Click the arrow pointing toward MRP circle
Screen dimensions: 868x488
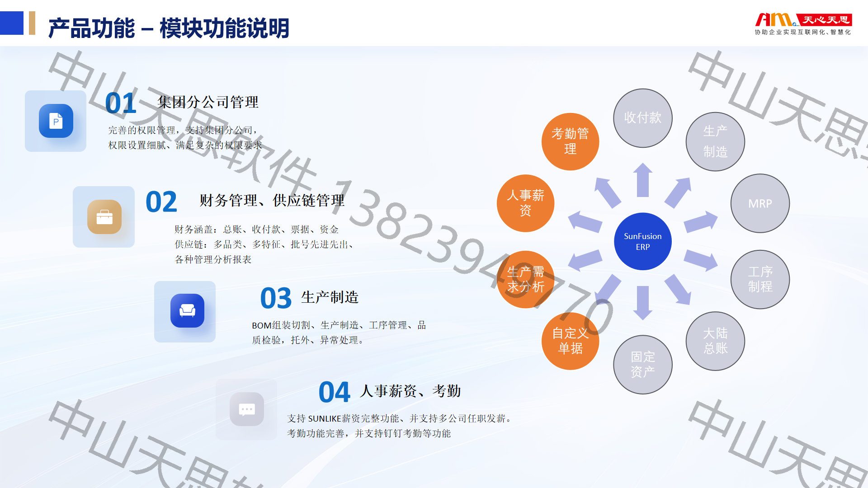(701, 222)
